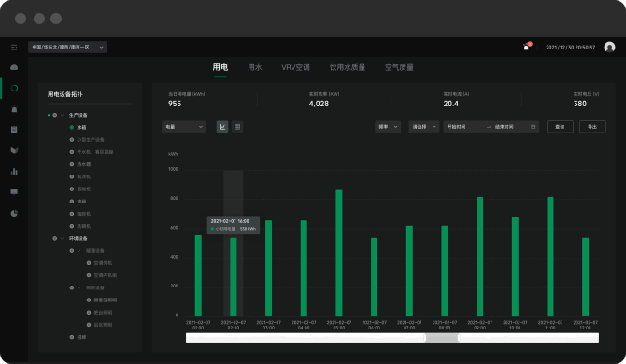
Task: Click the 导出 export button
Action: pyautogui.click(x=592, y=127)
